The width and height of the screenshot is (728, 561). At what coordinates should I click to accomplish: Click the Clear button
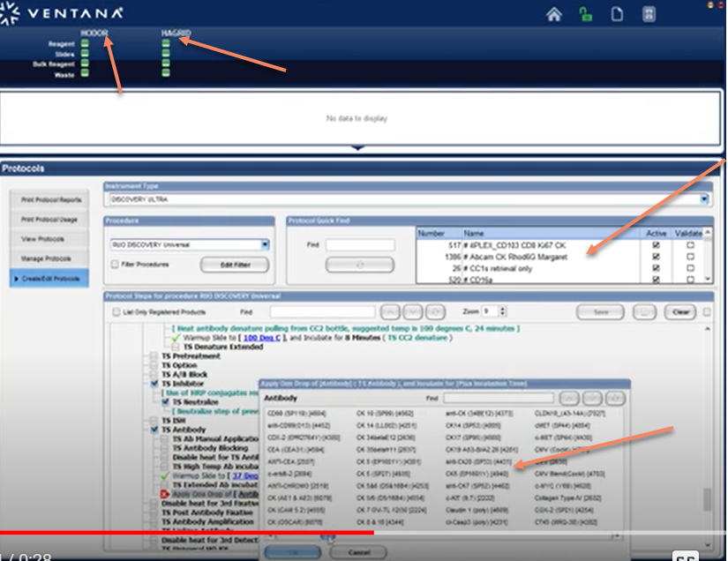(x=680, y=312)
